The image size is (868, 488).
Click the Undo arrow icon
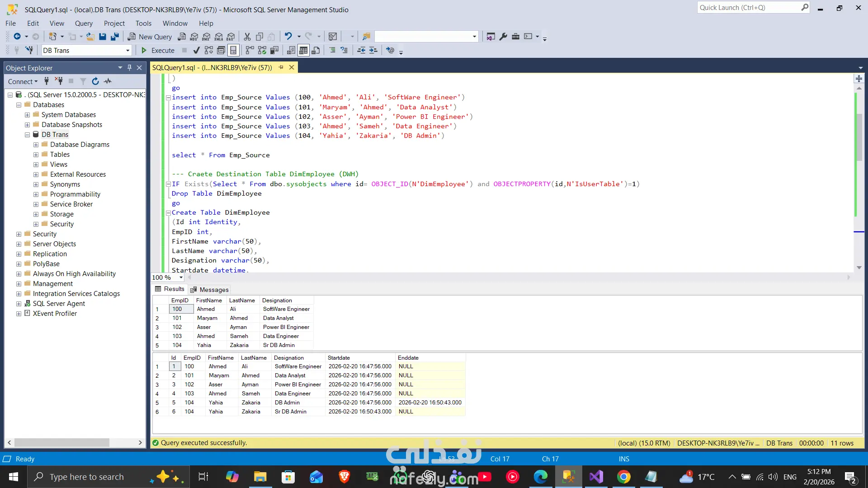tap(288, 37)
